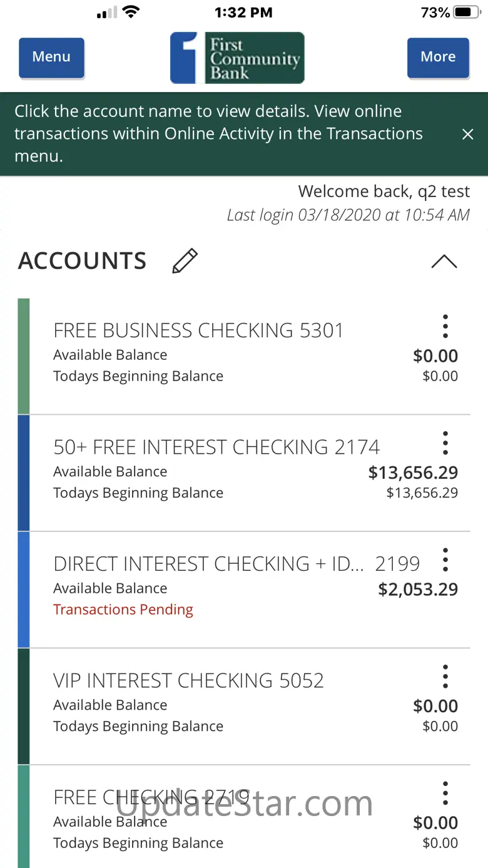Screen dimensions: 488x868
Task: View Free Business Checking 5301 details
Action: click(x=198, y=330)
